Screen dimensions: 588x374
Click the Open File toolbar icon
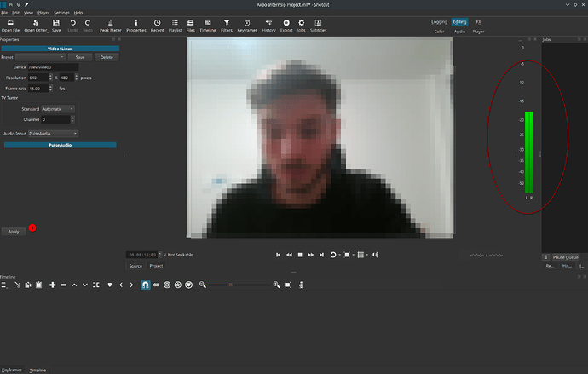[10, 25]
